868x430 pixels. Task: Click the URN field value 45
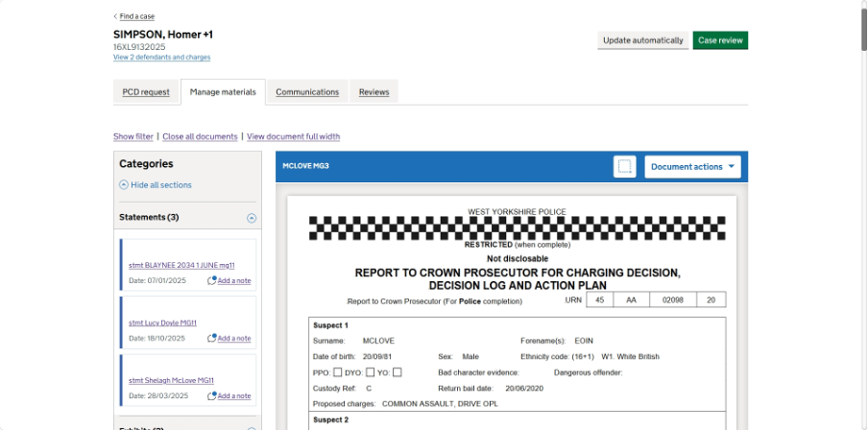[600, 300]
